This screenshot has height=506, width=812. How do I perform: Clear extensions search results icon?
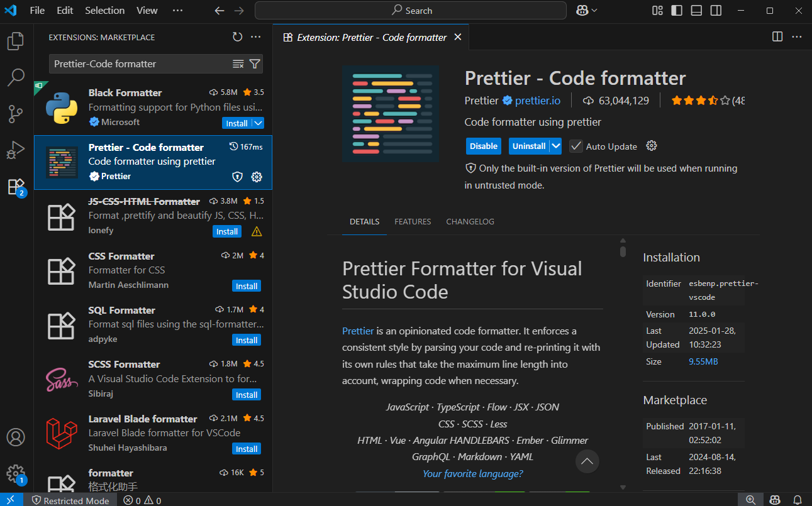point(238,63)
